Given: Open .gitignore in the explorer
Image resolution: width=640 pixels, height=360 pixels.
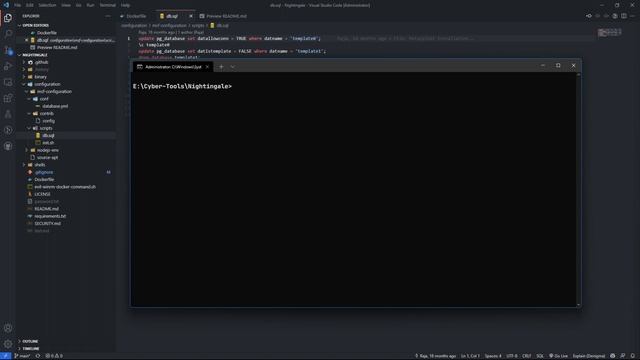Looking at the screenshot, I should tap(44, 172).
